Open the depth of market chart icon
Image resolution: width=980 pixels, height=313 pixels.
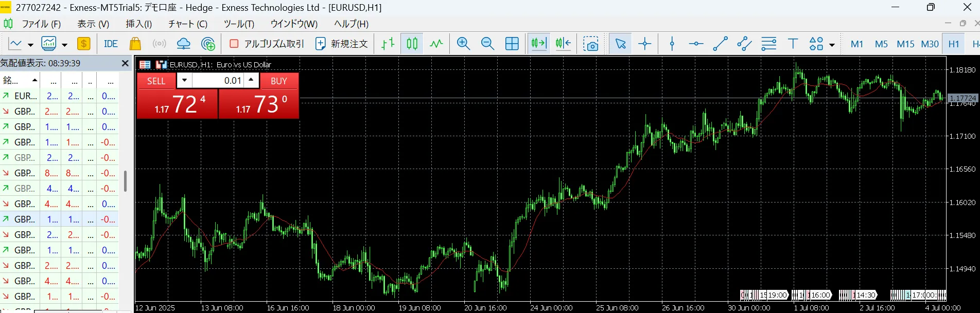point(162,65)
